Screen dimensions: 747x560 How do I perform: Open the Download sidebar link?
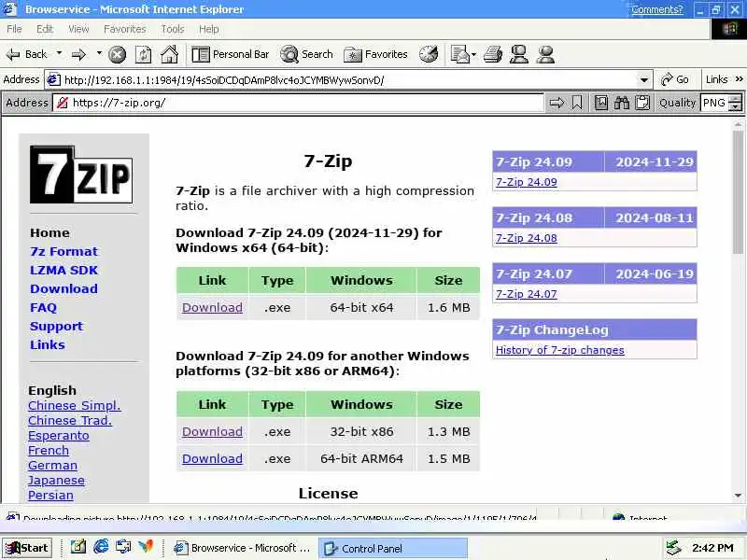[x=63, y=289]
